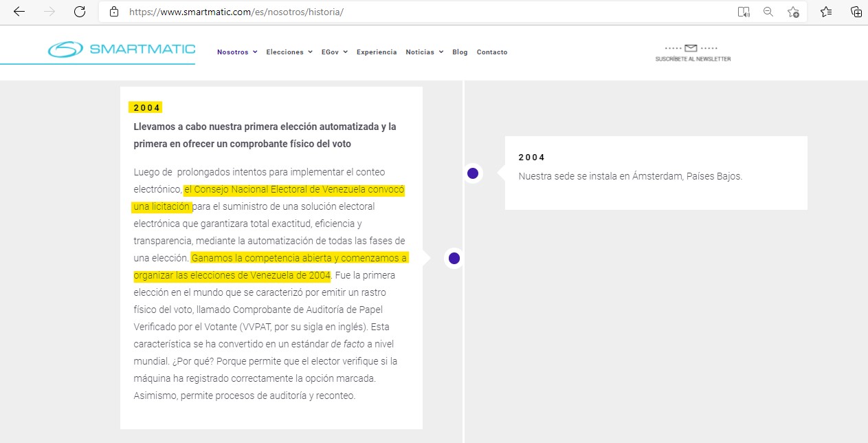Screen dimensions: 868x443
Task: Open the immersive reader icon in the address bar
Action: pos(743,12)
